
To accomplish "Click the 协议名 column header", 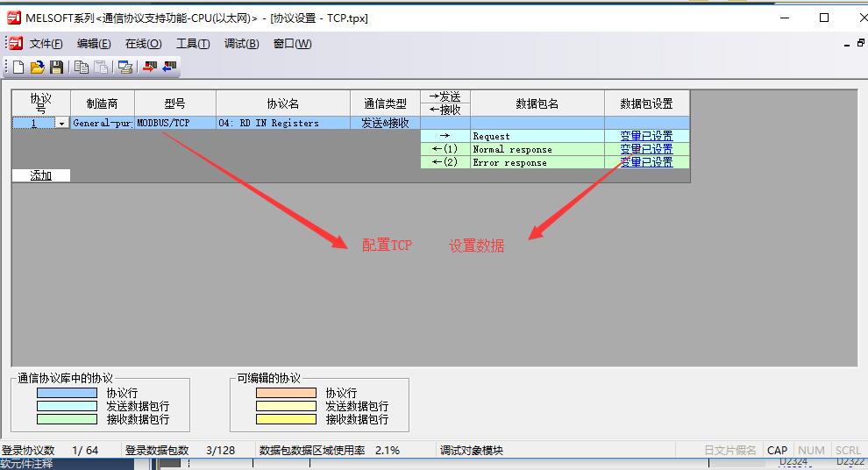I will coord(283,103).
